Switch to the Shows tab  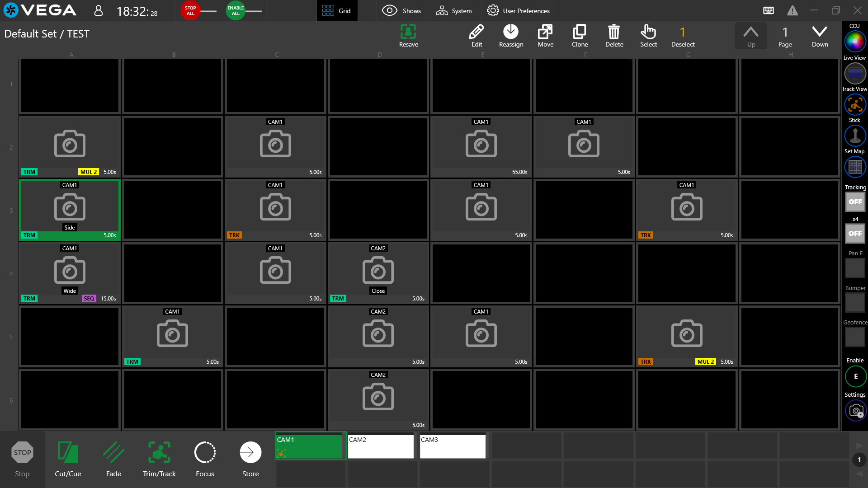point(402,10)
